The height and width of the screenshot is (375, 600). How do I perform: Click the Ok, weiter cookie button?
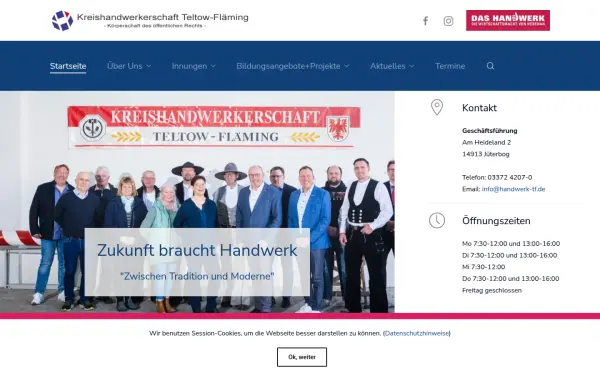pyautogui.click(x=302, y=357)
